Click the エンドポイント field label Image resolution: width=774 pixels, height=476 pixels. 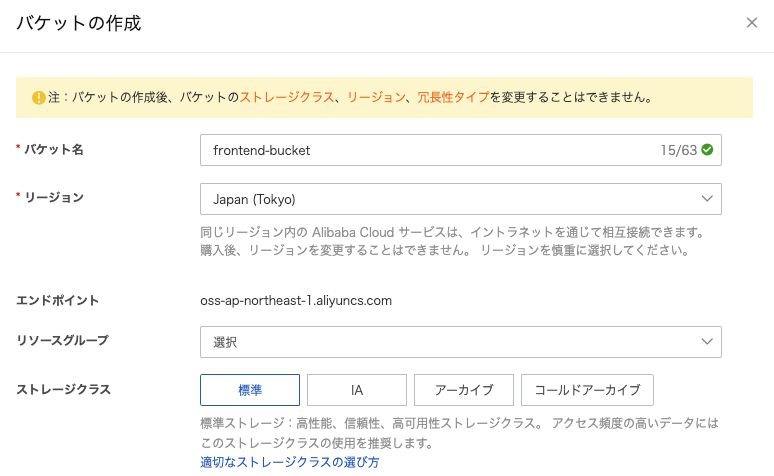[57, 300]
